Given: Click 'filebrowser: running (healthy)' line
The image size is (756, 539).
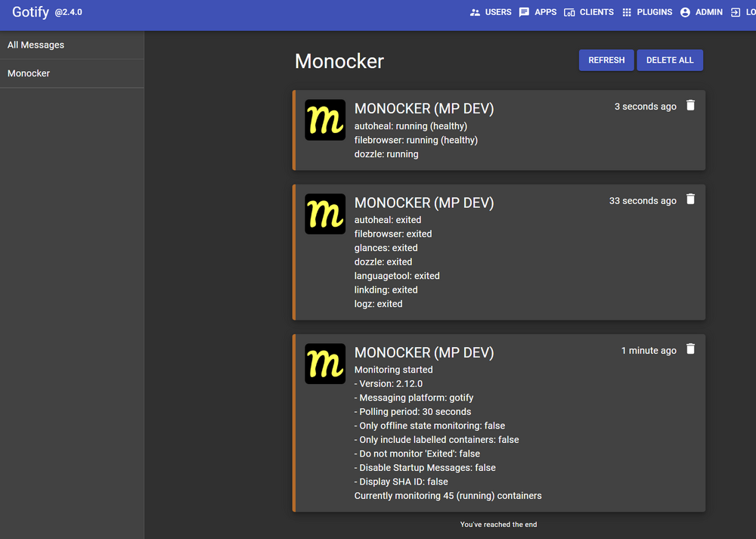Looking at the screenshot, I should [x=416, y=141].
